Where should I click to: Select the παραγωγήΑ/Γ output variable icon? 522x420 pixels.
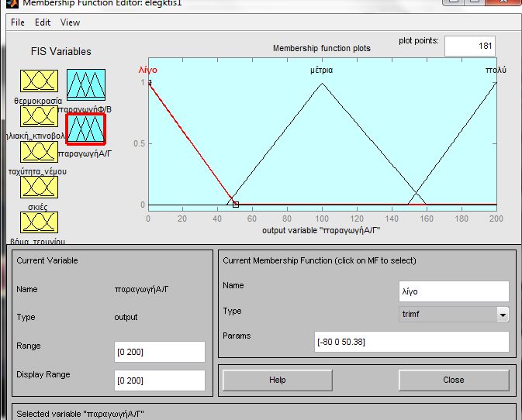[x=86, y=129]
